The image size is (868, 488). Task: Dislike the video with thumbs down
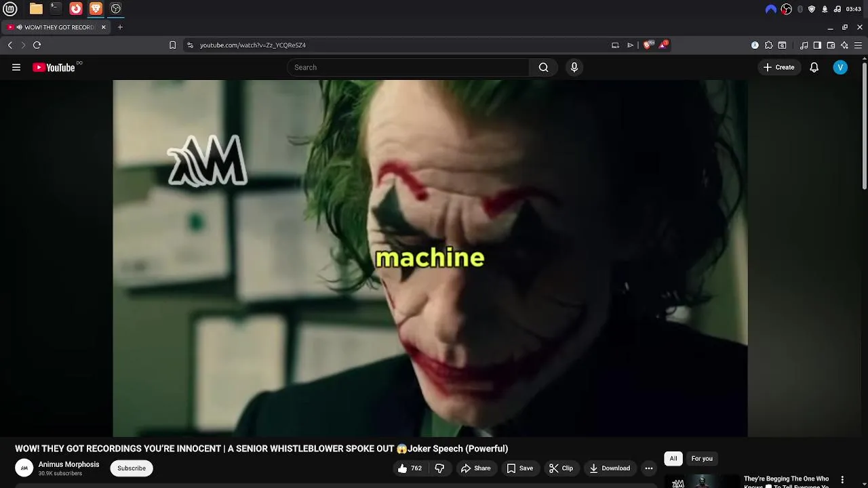(439, 468)
